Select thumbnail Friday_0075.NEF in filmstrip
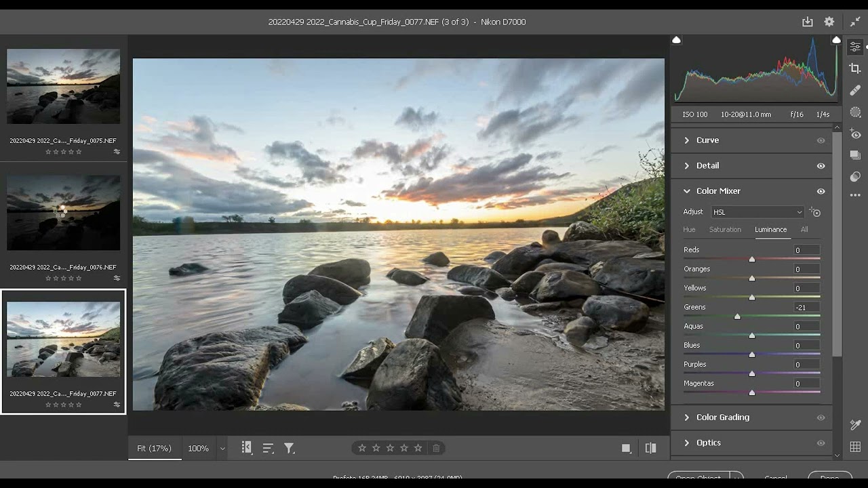The image size is (868, 488). [63, 86]
